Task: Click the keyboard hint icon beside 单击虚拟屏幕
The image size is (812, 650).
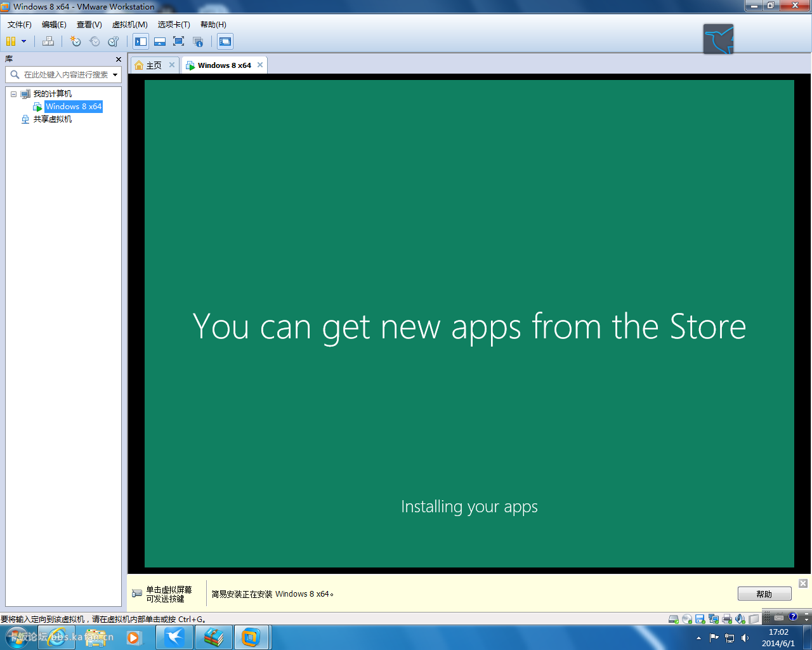Action: (x=137, y=594)
